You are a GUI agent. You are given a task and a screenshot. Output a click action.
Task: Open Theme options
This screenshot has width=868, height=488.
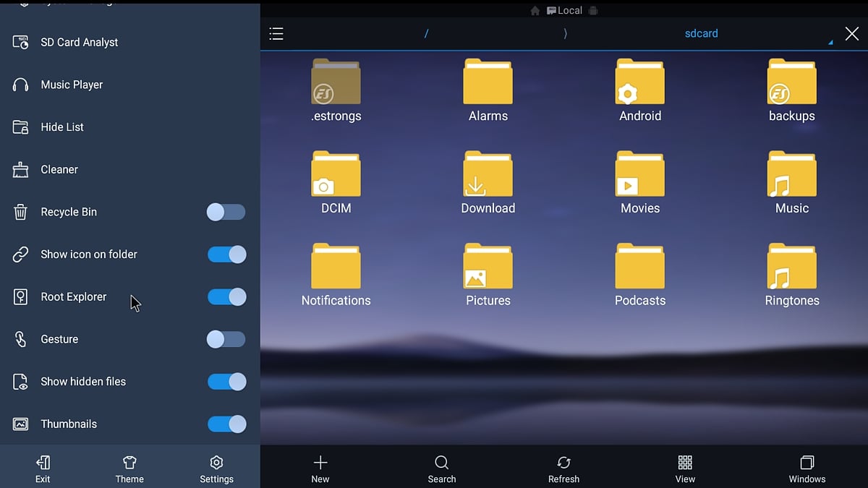click(129, 468)
